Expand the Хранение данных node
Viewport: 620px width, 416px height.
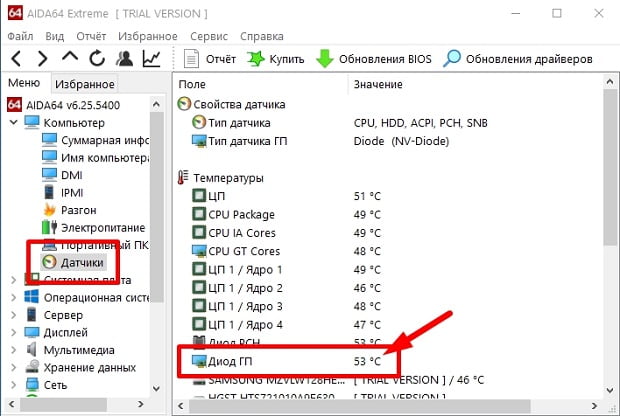[x=14, y=367]
